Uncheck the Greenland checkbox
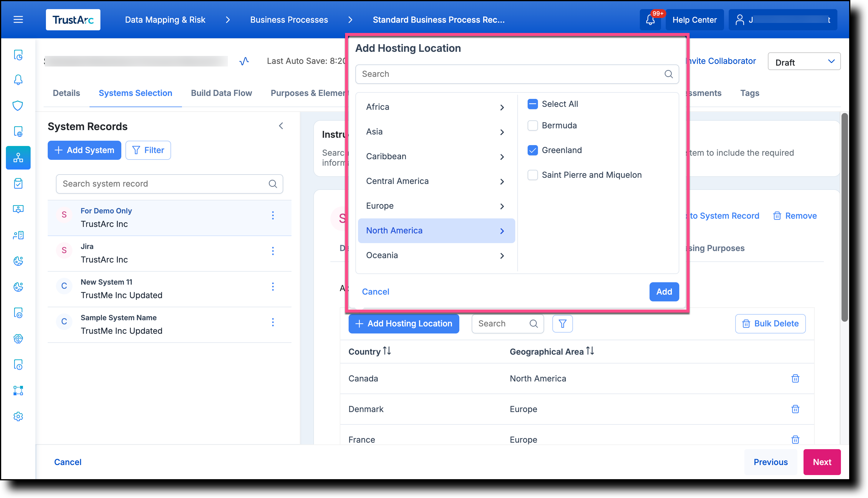The height and width of the screenshot is (498, 868). pyautogui.click(x=533, y=150)
